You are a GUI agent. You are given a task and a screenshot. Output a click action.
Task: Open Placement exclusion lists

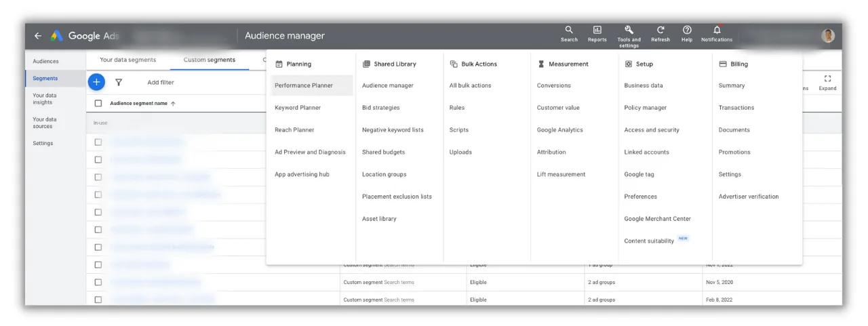(397, 197)
